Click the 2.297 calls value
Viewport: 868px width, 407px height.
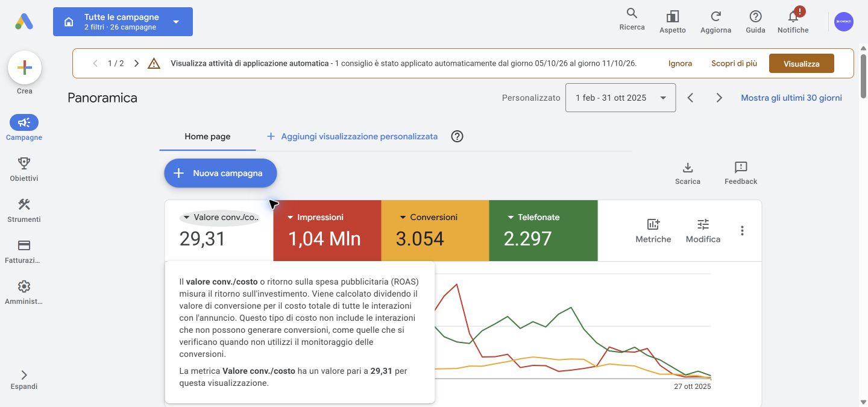click(x=528, y=239)
